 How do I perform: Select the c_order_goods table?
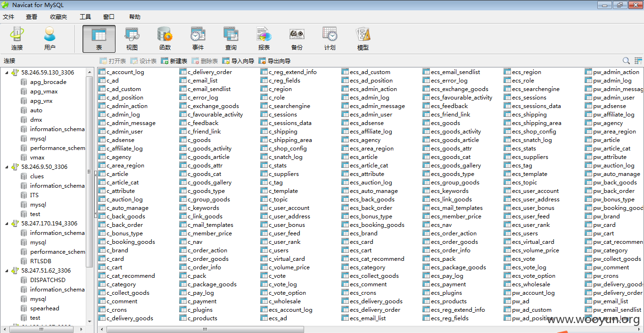tap(204, 259)
